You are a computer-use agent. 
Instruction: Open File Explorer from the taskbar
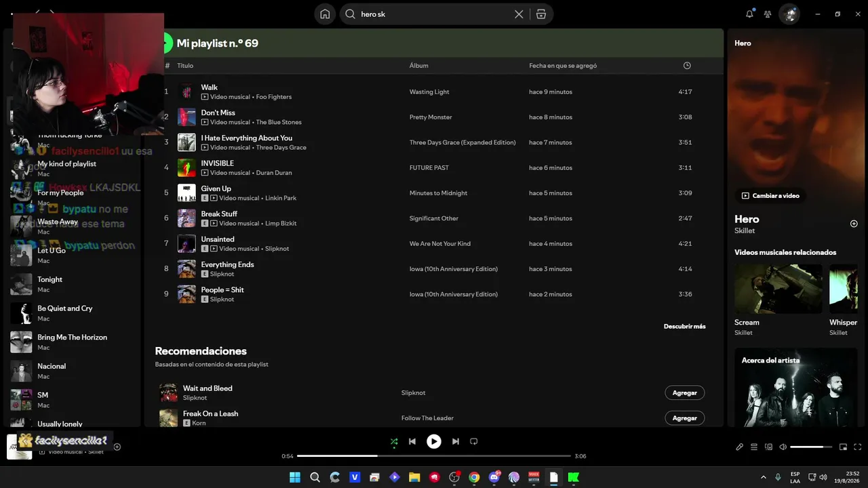click(414, 477)
